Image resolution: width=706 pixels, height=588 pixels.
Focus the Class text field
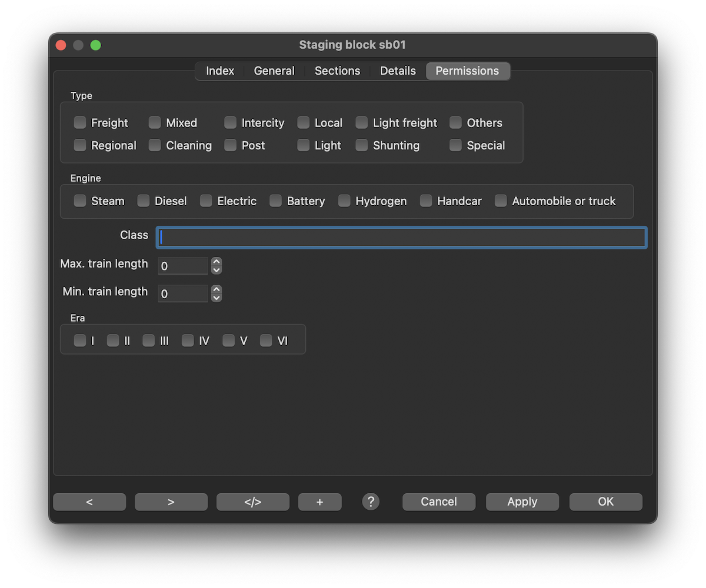[401, 238]
